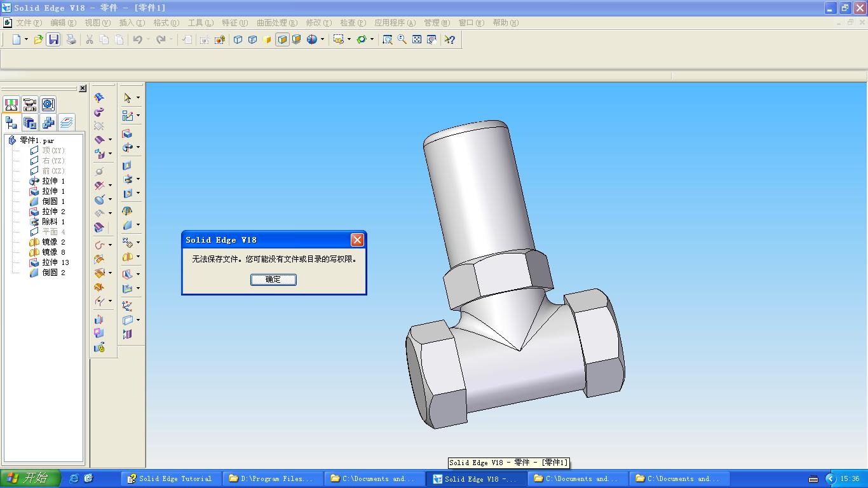Toggle drop shadow display icon
Screen dimensions: 868x488
(297, 39)
